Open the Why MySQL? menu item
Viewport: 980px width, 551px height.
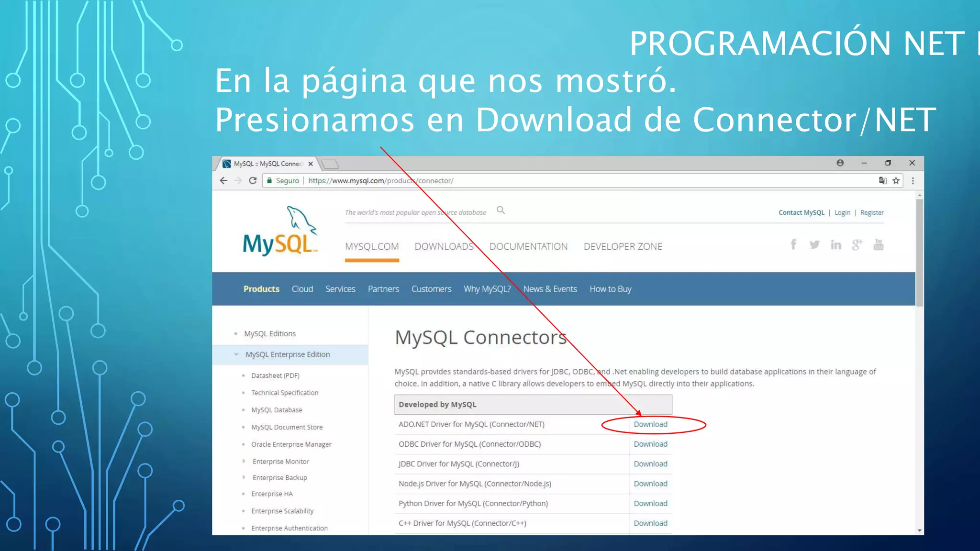tap(487, 289)
